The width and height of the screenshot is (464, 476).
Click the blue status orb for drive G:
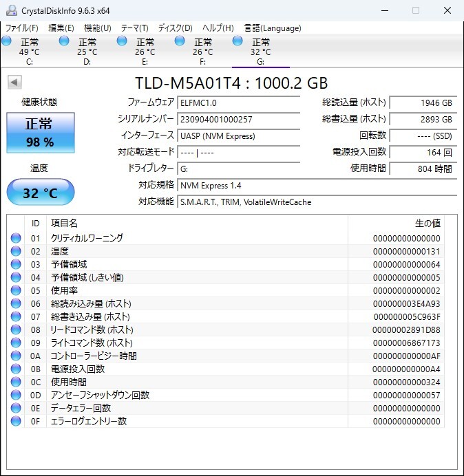(x=238, y=41)
